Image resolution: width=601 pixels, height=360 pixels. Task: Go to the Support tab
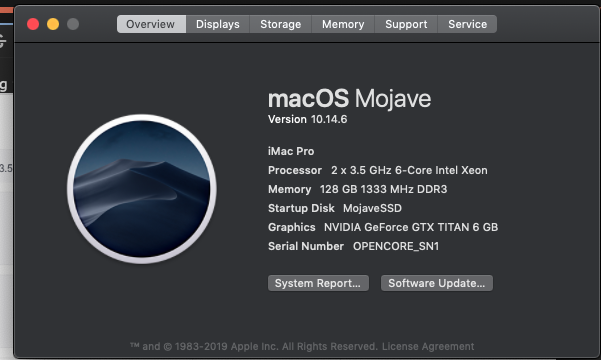406,24
